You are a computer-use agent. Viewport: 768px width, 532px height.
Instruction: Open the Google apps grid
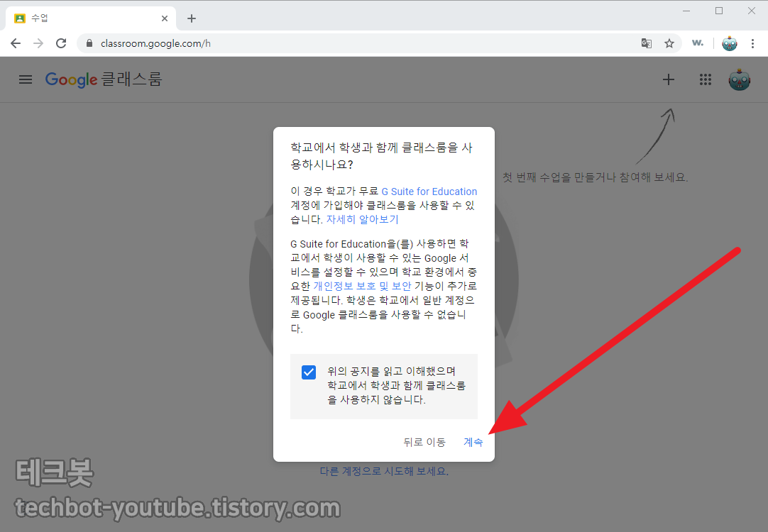tap(706, 79)
